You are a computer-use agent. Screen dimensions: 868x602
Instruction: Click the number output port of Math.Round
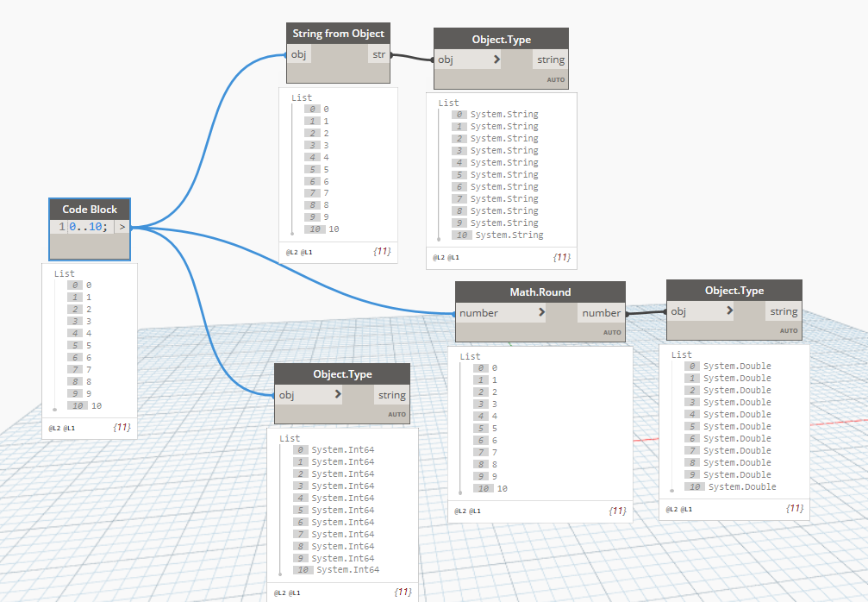point(601,312)
